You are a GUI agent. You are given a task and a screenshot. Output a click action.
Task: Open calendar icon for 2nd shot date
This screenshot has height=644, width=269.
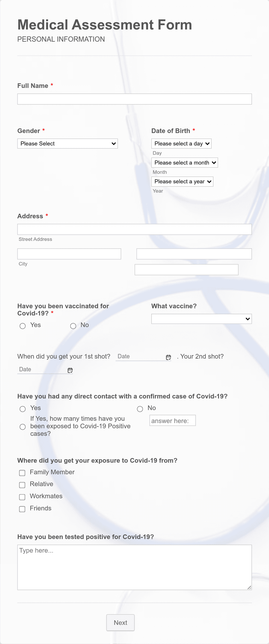click(x=70, y=370)
